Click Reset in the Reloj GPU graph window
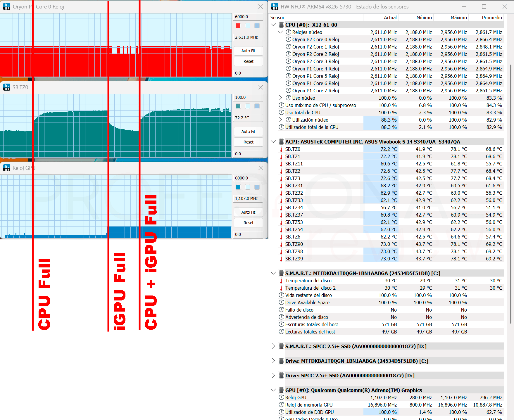The width and height of the screenshot is (514, 420). tap(248, 223)
